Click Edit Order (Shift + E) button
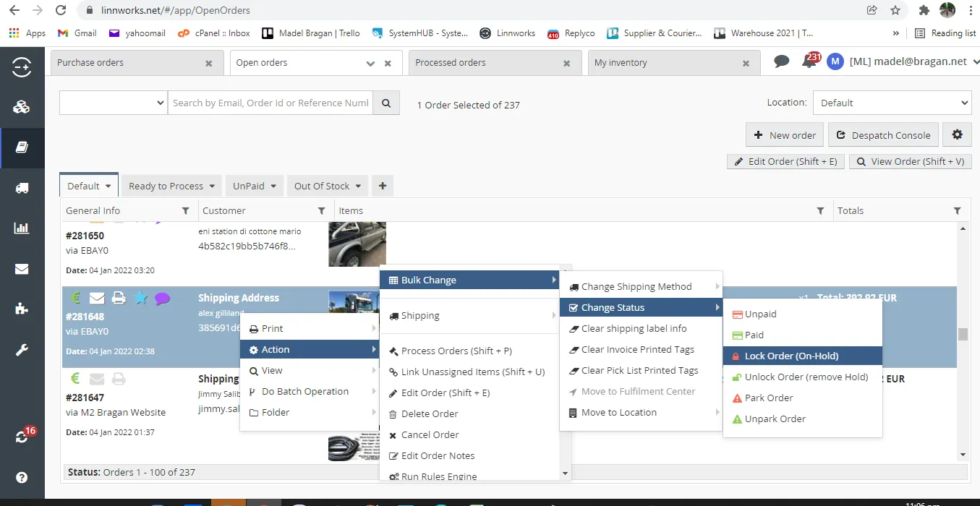The image size is (980, 506). pos(785,161)
